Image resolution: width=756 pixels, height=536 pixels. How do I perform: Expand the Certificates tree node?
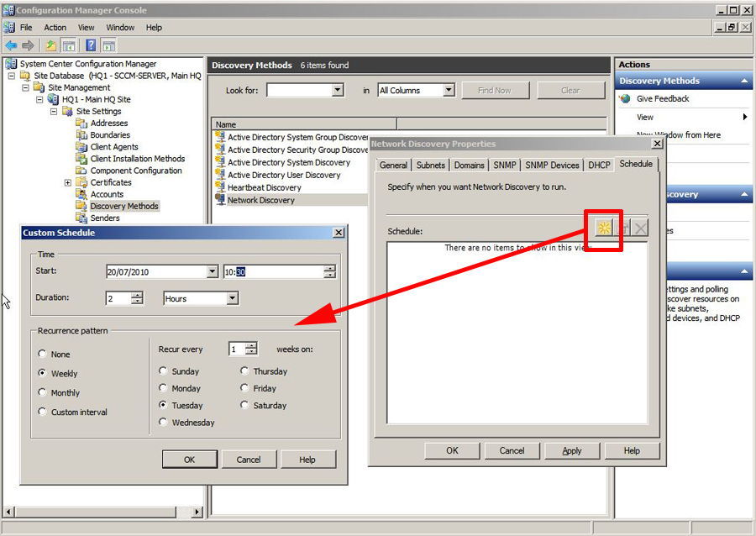tap(67, 182)
